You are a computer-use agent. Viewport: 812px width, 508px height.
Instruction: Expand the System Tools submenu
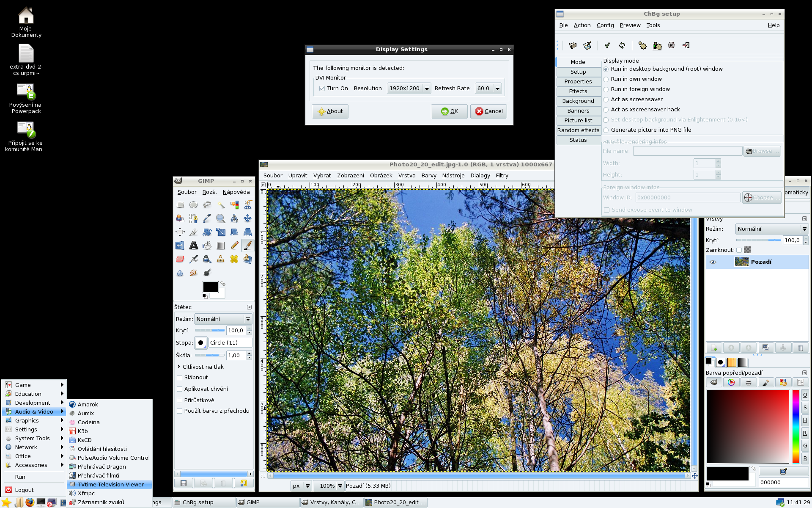tap(34, 439)
